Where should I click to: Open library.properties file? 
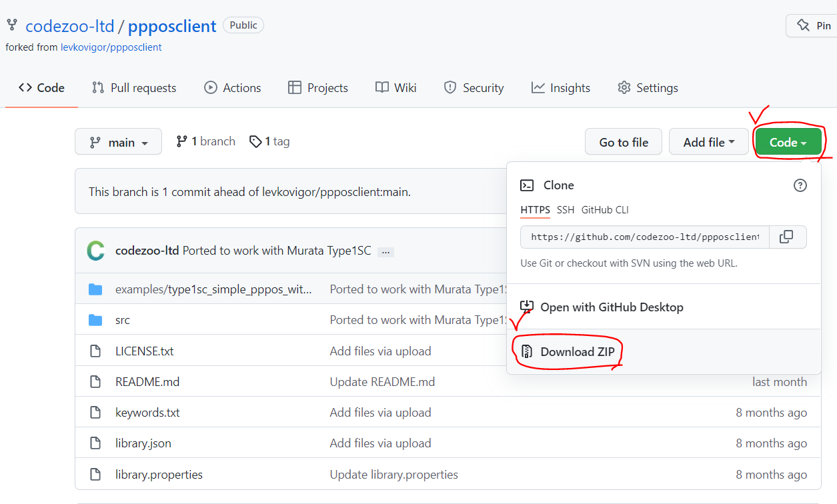(159, 475)
